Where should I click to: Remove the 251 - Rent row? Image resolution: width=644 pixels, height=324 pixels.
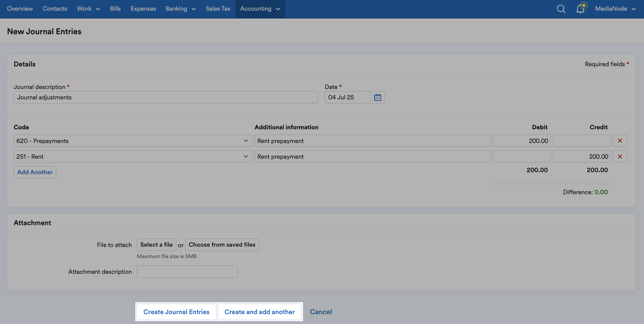pyautogui.click(x=620, y=156)
